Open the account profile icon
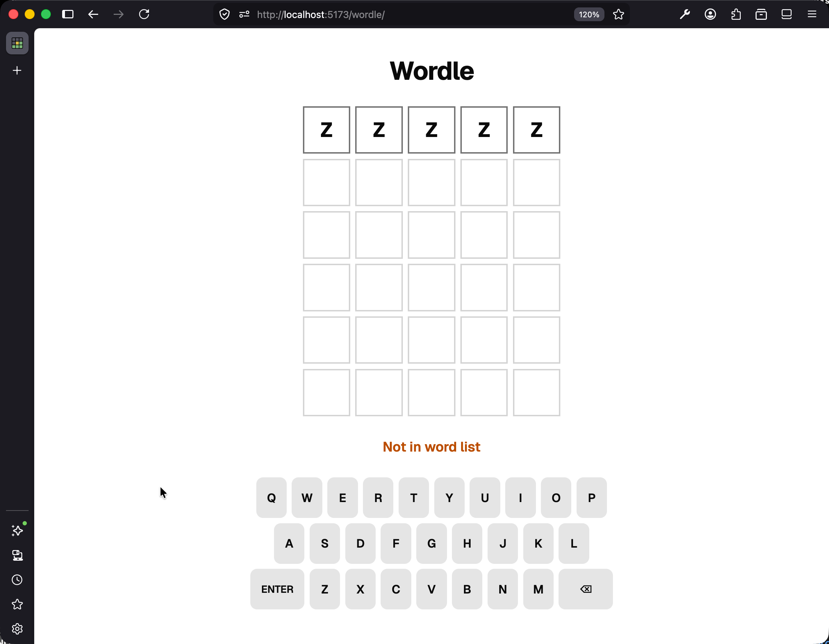The height and width of the screenshot is (644, 829). coord(710,14)
